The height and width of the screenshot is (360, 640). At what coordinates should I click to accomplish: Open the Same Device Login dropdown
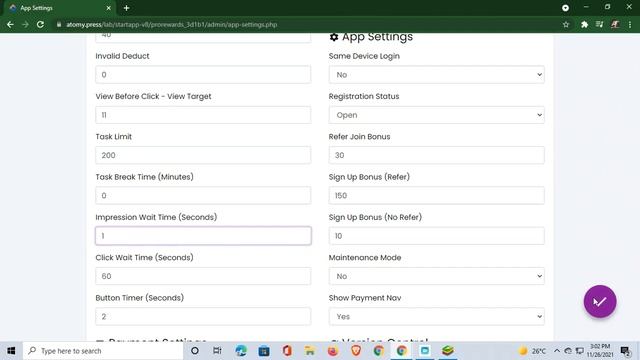click(436, 75)
